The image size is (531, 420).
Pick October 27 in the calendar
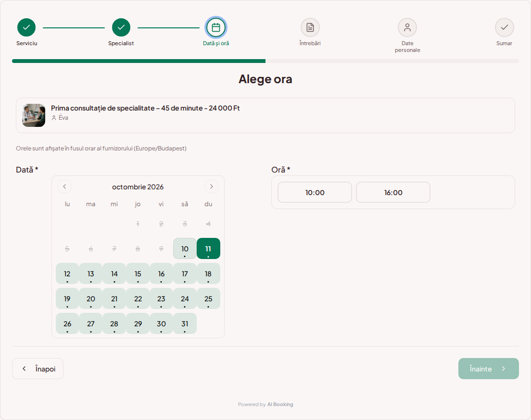(91, 324)
